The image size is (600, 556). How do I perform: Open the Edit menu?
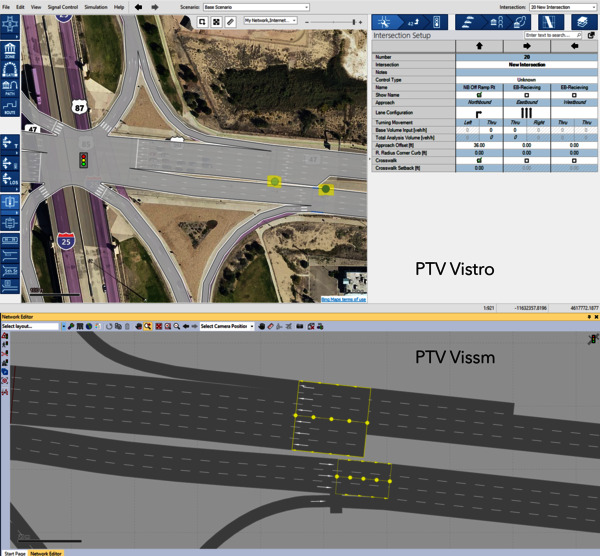tap(20, 7)
